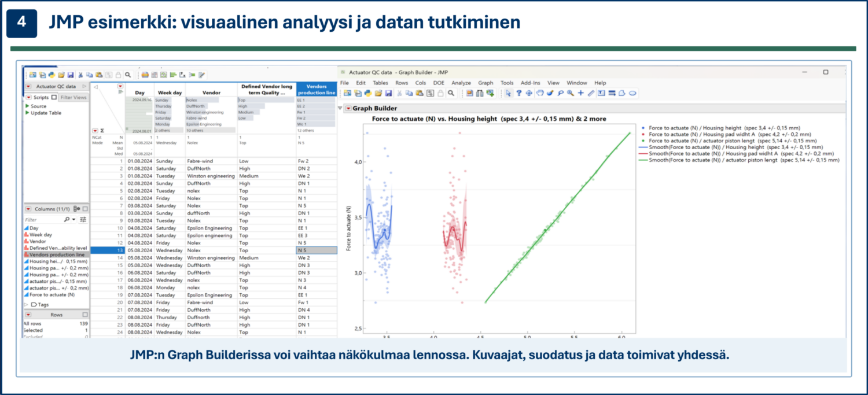The width and height of the screenshot is (868, 395).
Task: Select Force to actuate (N) in Columns list
Action: click(x=52, y=294)
